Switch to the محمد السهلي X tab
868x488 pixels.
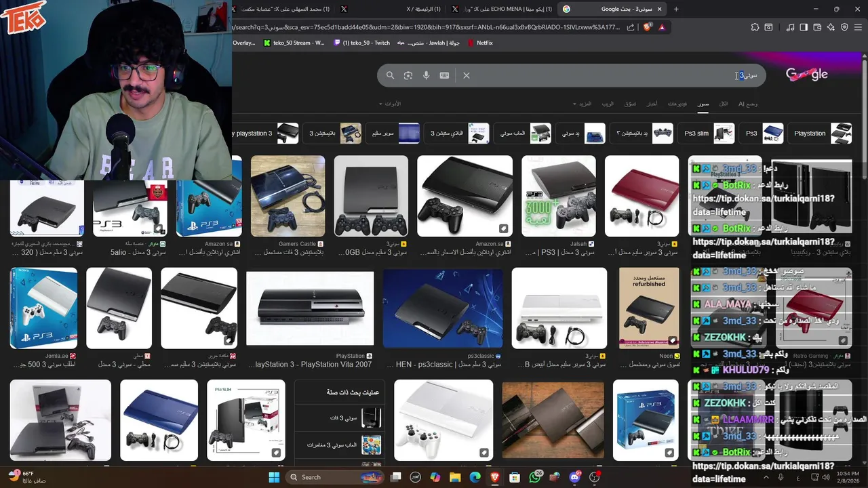coord(281,9)
